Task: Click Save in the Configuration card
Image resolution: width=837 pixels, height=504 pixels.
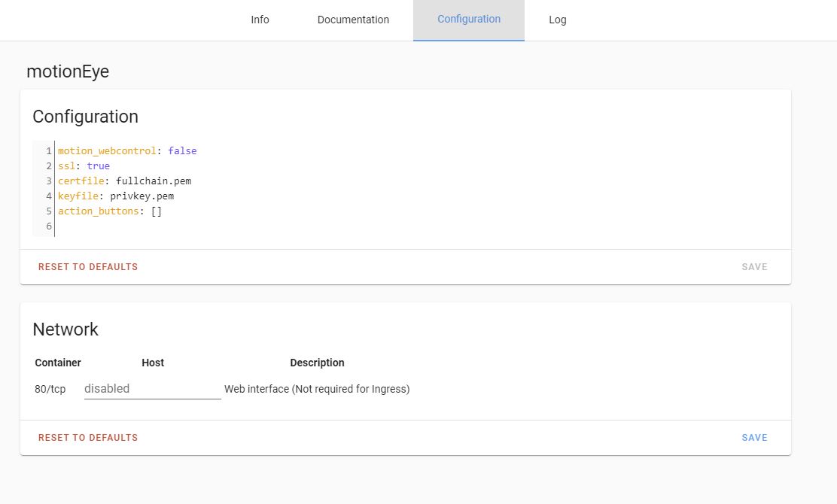Action: coord(754,266)
